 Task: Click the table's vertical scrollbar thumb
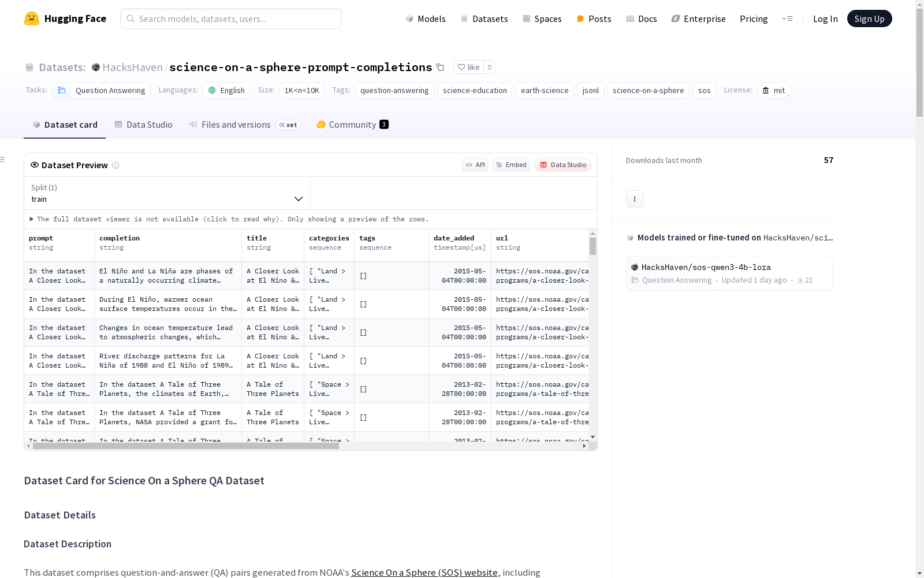pyautogui.click(x=593, y=246)
